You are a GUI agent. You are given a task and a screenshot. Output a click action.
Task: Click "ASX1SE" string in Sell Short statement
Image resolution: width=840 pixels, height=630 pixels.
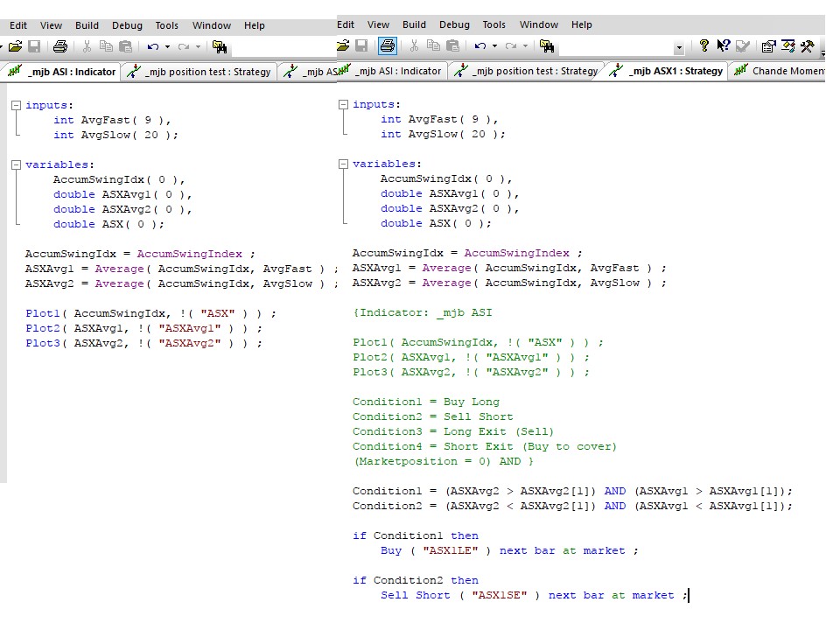click(500, 595)
